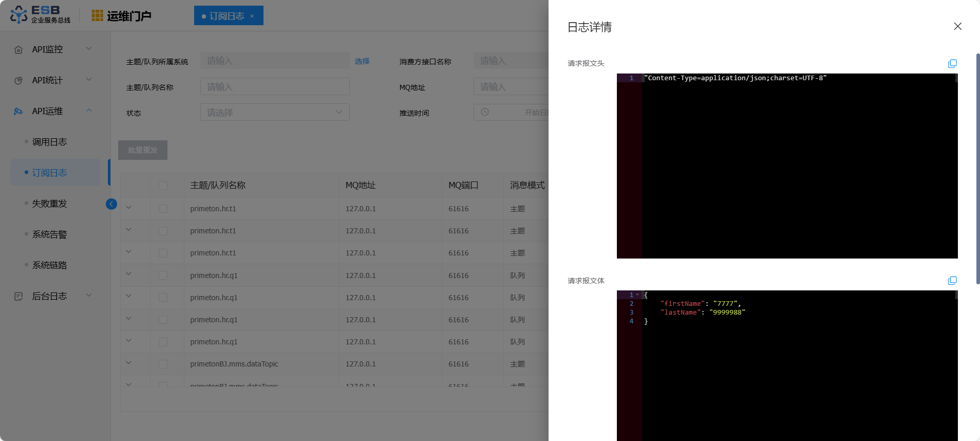This screenshot has width=980, height=441.
Task: Close the 日志详情 drawer
Action: coord(957,26)
